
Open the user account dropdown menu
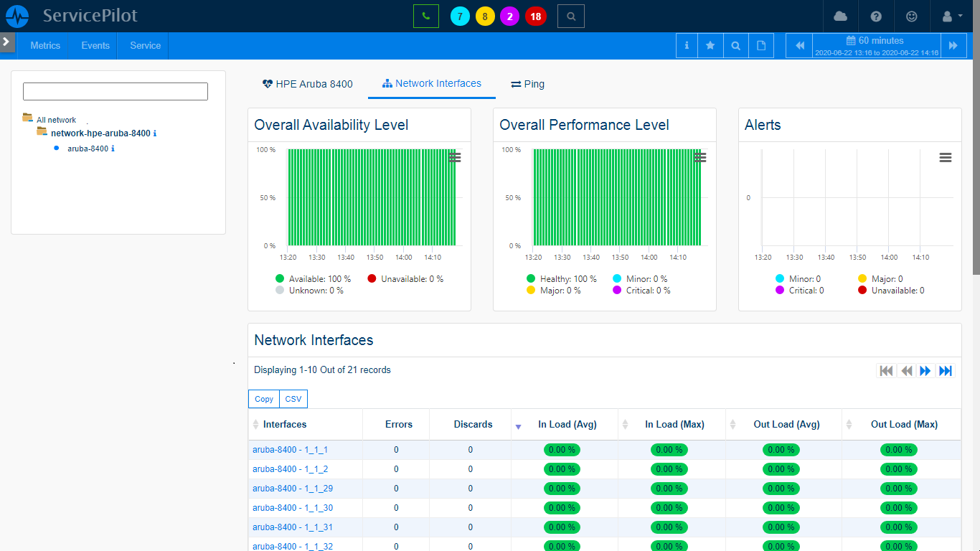(951, 16)
